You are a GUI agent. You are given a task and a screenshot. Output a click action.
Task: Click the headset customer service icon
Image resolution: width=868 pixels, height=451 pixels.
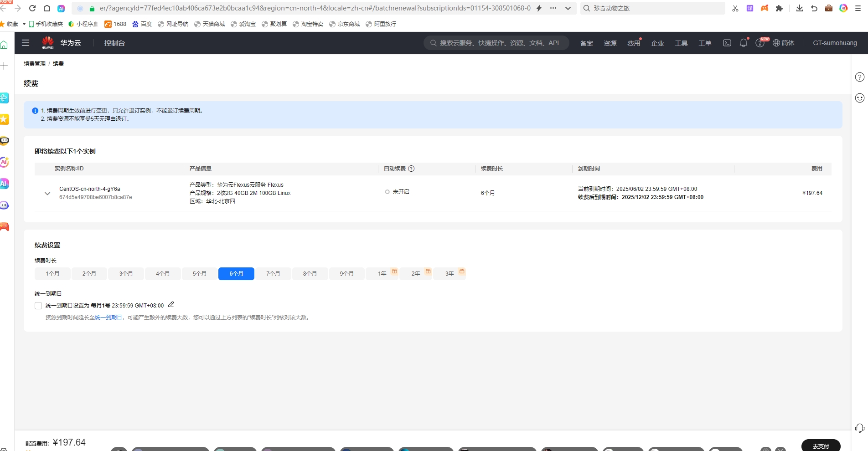[x=859, y=428]
